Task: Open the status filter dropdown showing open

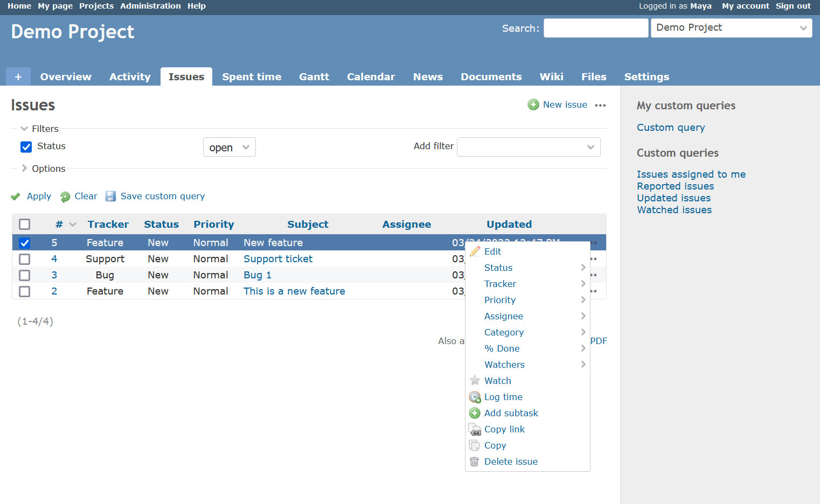Action: (229, 146)
